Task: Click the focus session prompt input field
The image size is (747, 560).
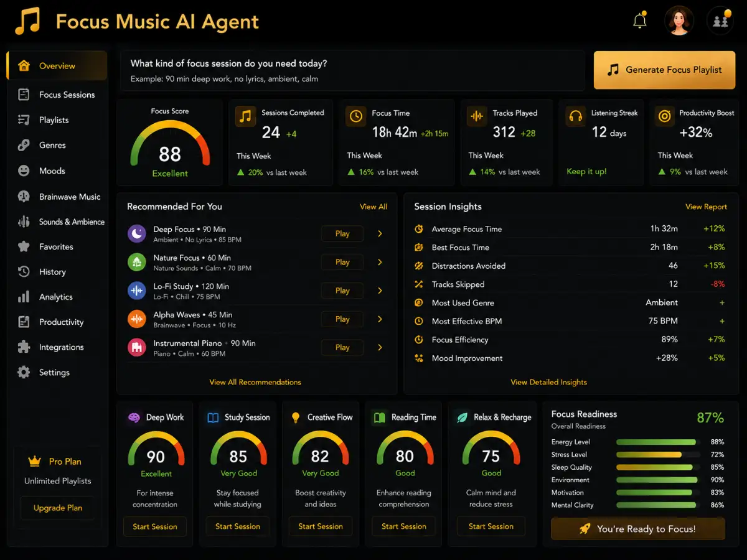Action: coord(352,71)
